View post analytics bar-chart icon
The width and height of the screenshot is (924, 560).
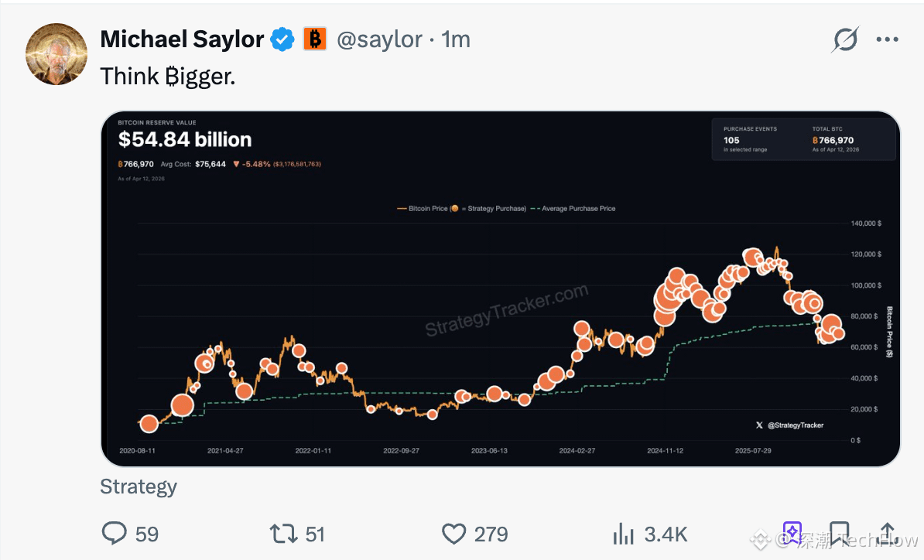coord(624,533)
